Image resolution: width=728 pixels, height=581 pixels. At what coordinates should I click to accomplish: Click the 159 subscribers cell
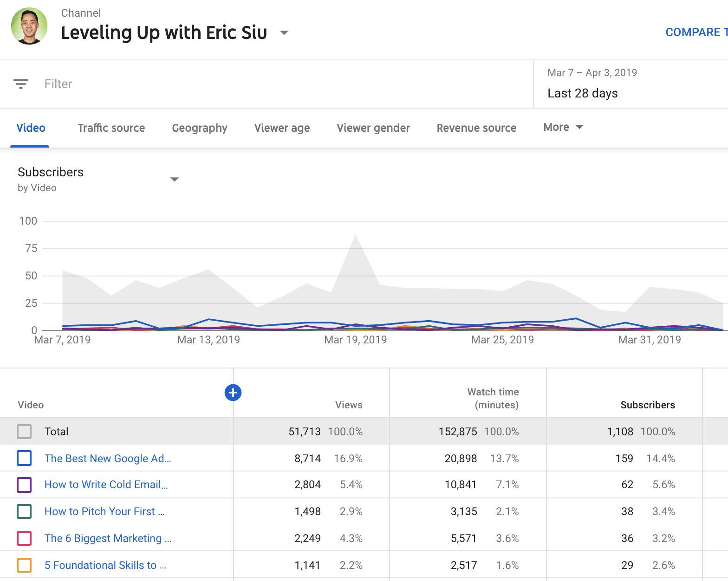coord(624,458)
